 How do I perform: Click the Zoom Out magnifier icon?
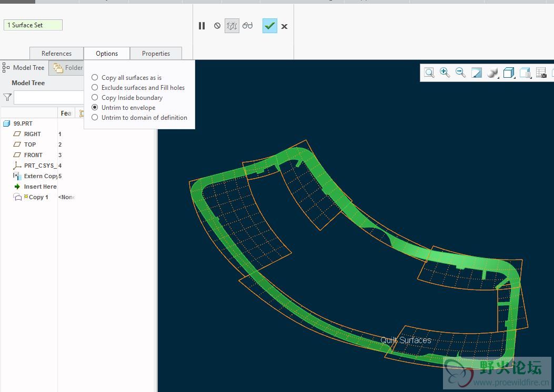460,73
